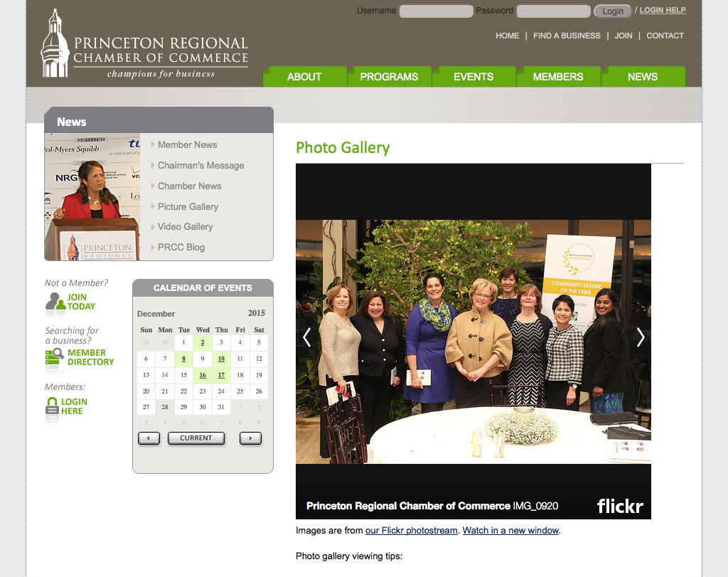Click the flickr logo in the gallery
The width and height of the screenshot is (728, 577).
620,506
